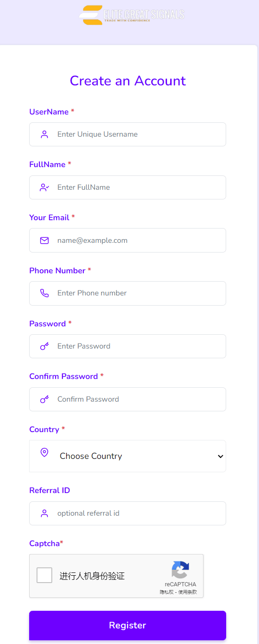Image resolution: width=259 pixels, height=644 pixels.
Task: Focus the Enter Phone number input
Action: click(x=128, y=293)
